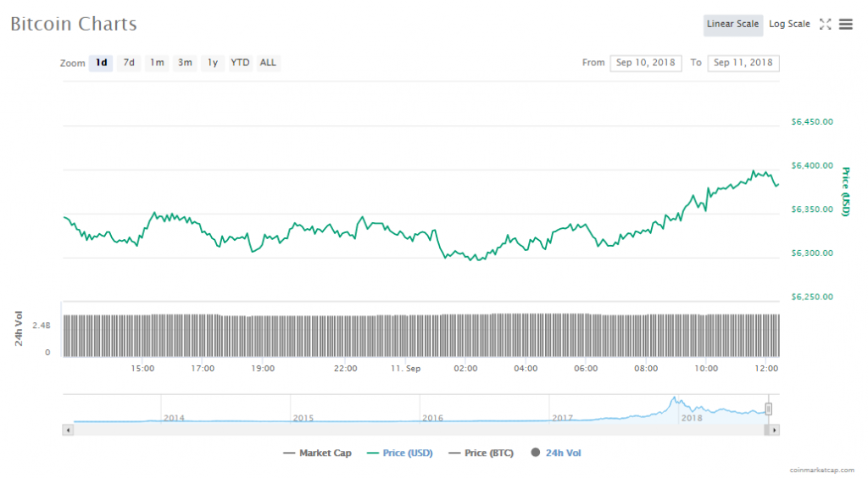Switch to Log Scale
The height and width of the screenshot is (479, 868).
789,25
